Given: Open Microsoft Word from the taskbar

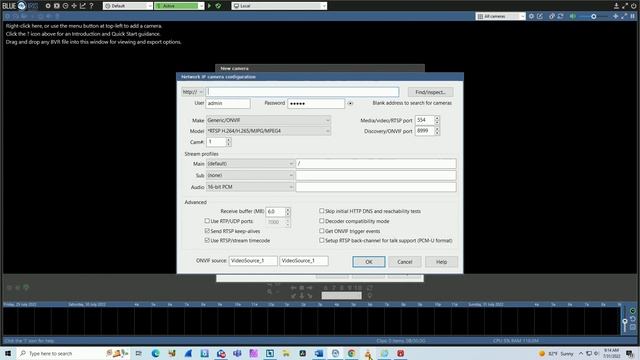Looking at the screenshot, I should [319, 353].
